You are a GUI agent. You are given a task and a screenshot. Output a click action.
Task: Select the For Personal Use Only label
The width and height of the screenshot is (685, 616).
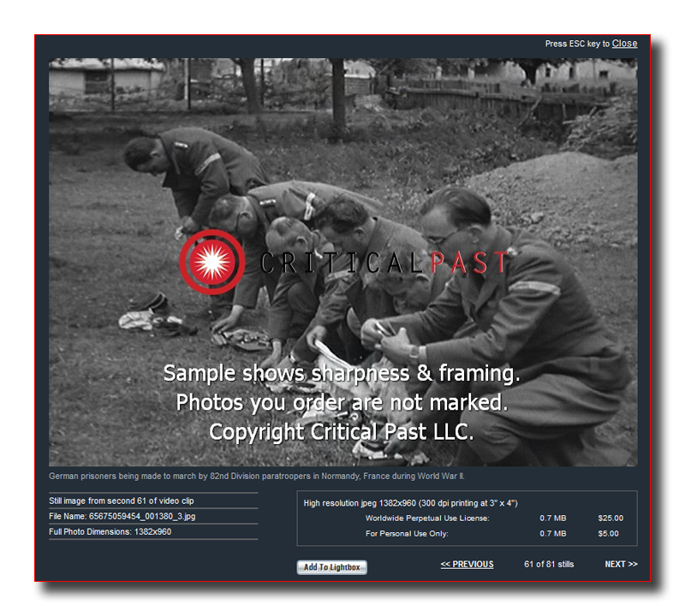click(407, 534)
